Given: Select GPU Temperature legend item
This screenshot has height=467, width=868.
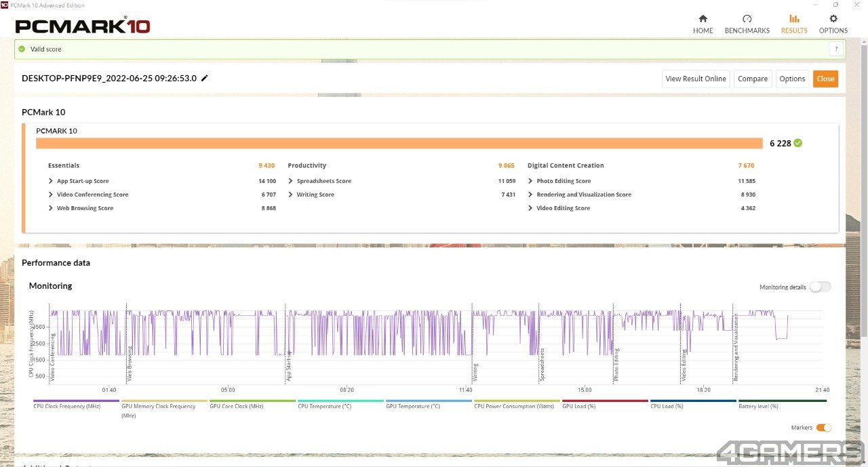Looking at the screenshot, I should 429,404.
